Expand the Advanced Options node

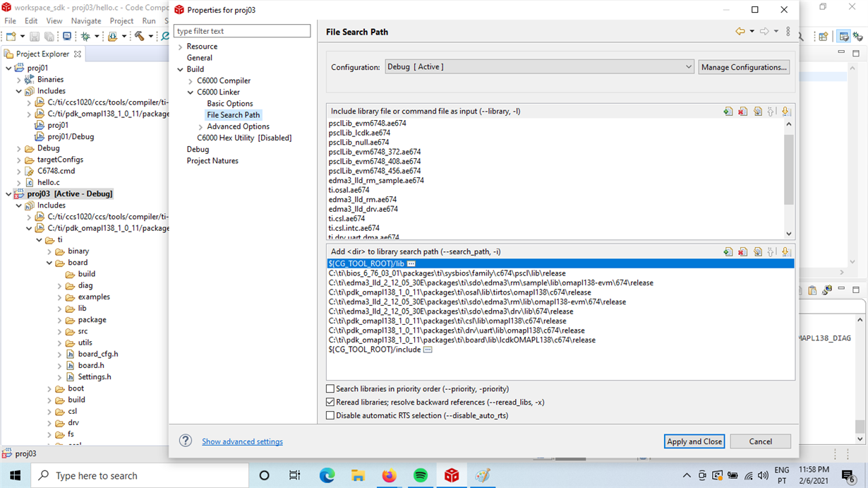coord(200,127)
